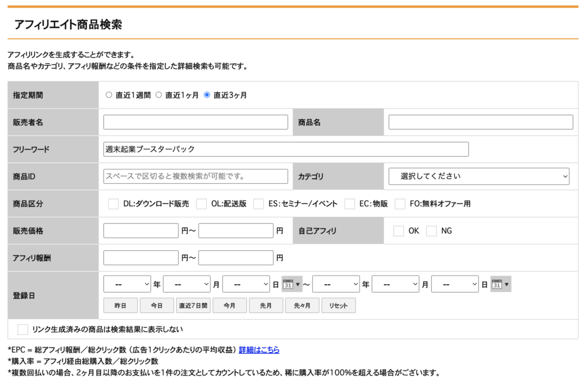
Task: Click the minimum アフィリ報酬 field
Action: (x=141, y=258)
